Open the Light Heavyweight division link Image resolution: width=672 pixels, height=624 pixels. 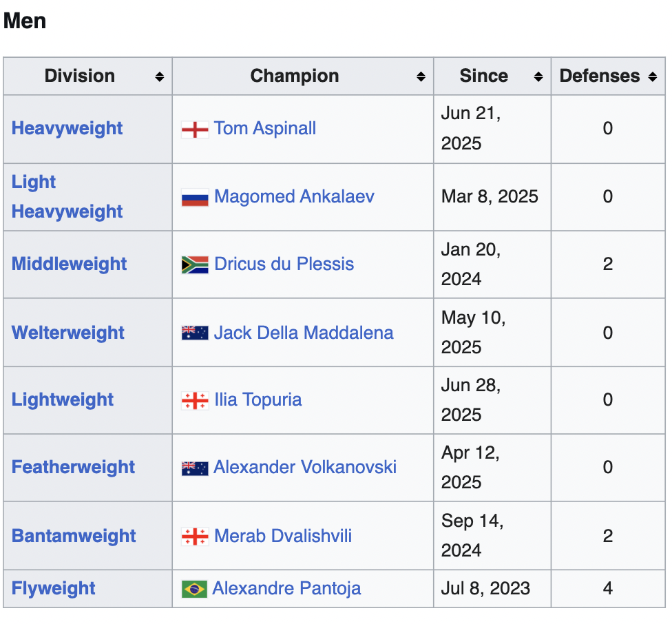tap(67, 197)
